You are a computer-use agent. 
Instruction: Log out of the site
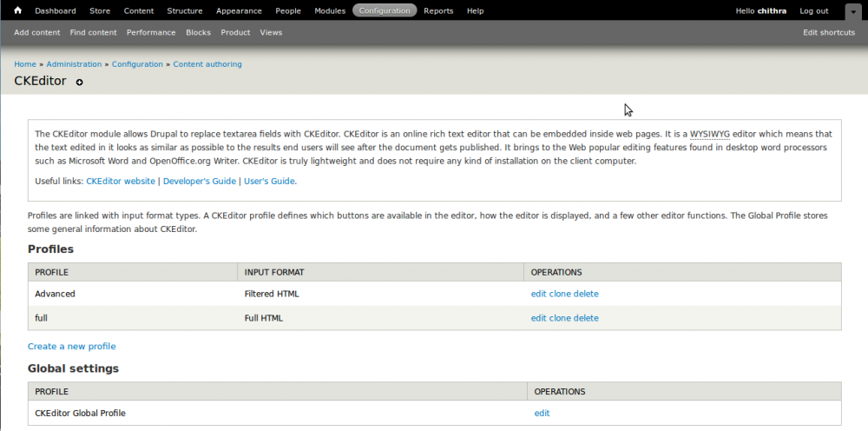pos(813,11)
